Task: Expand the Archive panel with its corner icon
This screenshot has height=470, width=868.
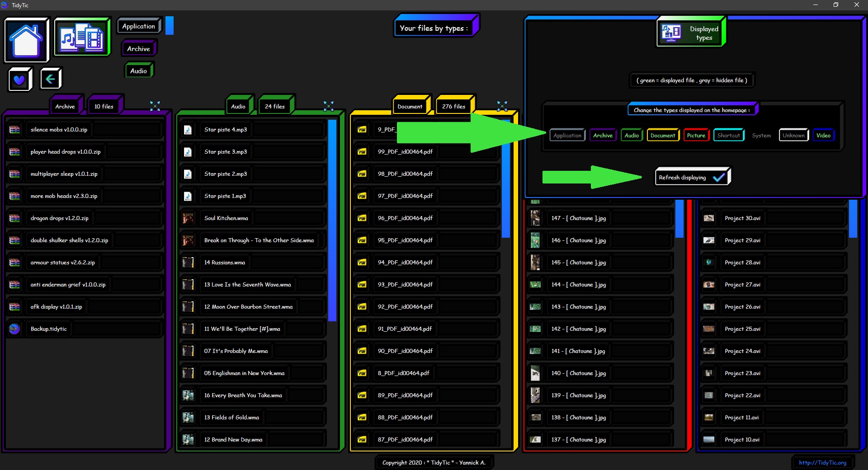Action: [155, 106]
